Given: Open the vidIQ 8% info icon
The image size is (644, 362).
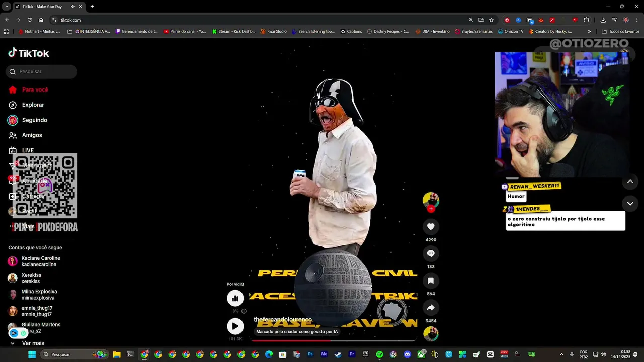Looking at the screenshot, I should pyautogui.click(x=244, y=311).
